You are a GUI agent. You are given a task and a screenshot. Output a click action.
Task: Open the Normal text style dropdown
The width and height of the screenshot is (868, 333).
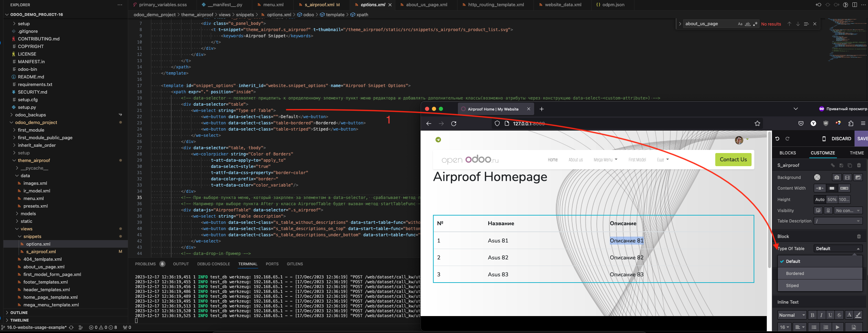[x=792, y=315]
